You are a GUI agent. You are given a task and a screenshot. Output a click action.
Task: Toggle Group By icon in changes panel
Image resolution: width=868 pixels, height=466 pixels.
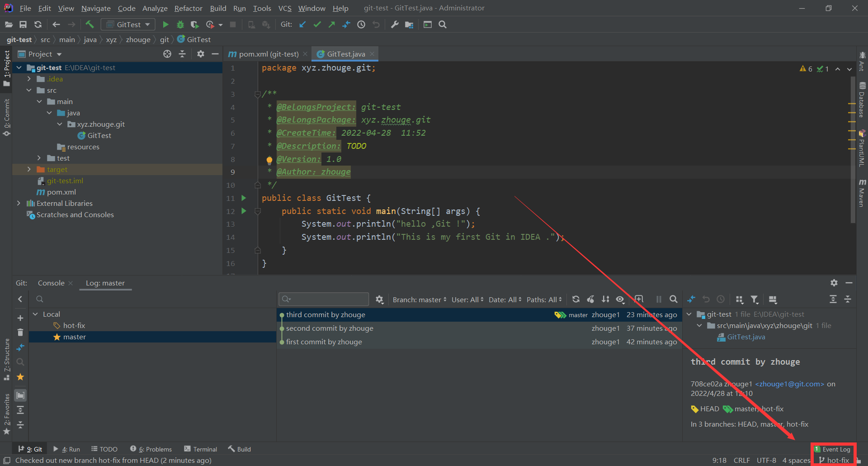click(740, 299)
